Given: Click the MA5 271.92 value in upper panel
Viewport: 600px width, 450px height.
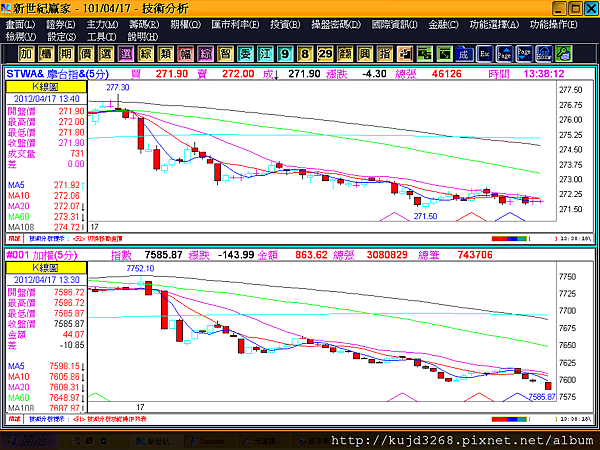Looking at the screenshot, I should [67, 185].
